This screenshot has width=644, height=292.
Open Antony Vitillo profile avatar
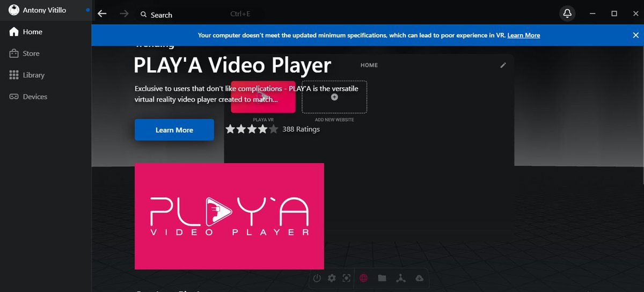click(x=13, y=10)
